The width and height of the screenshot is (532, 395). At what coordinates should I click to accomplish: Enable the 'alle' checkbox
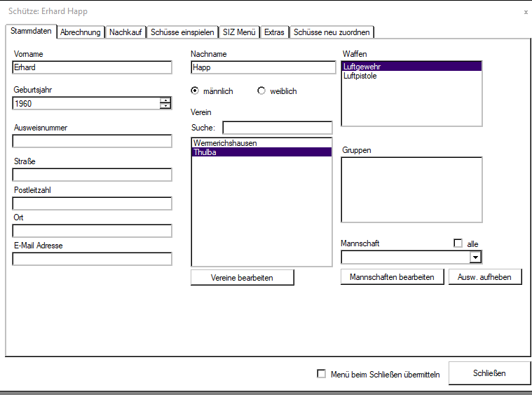point(458,243)
